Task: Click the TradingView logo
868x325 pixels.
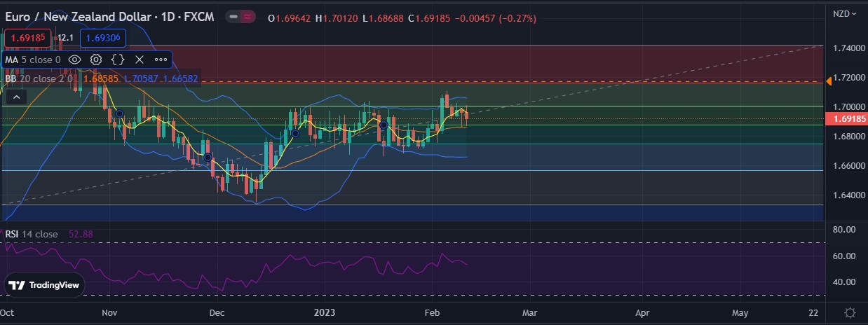Action: 45,285
